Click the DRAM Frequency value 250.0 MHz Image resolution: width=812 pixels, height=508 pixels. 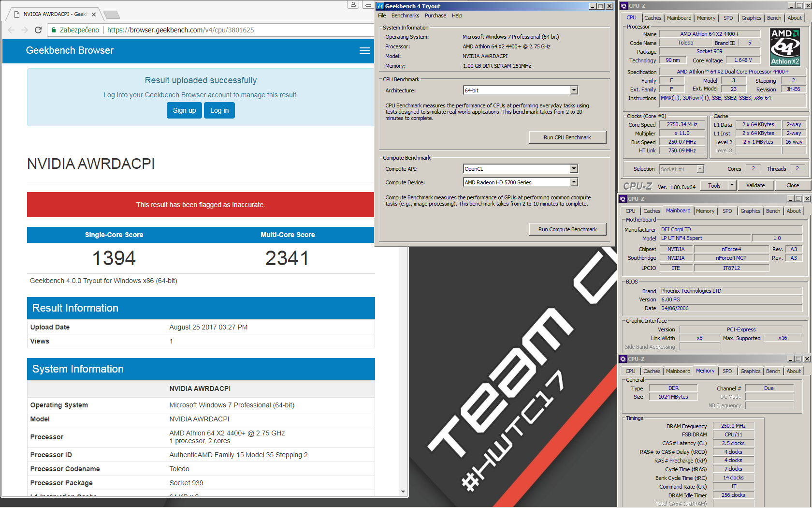(733, 426)
